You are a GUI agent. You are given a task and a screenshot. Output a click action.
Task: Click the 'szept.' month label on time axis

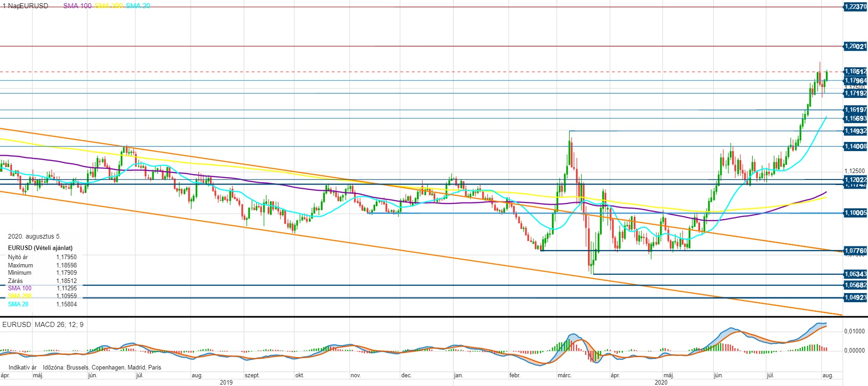(x=252, y=375)
